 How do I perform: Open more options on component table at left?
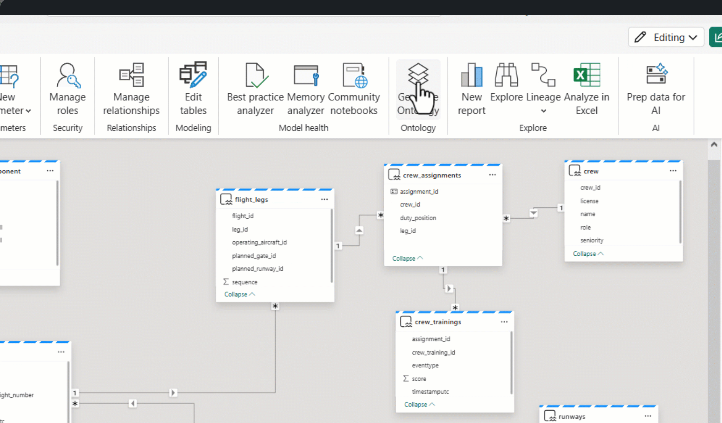pos(50,171)
